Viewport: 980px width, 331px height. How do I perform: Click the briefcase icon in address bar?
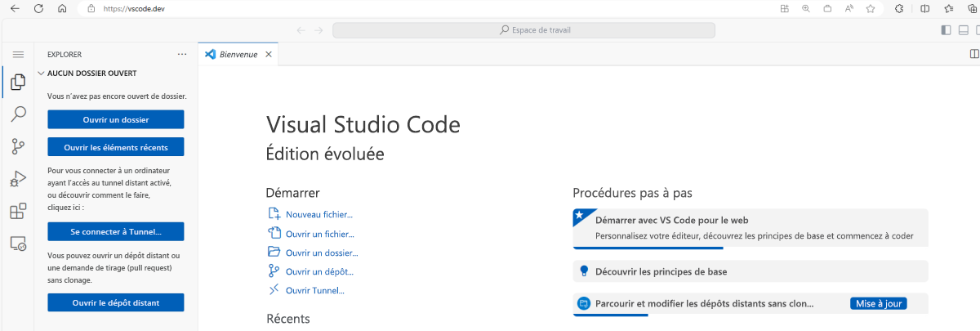827,8
